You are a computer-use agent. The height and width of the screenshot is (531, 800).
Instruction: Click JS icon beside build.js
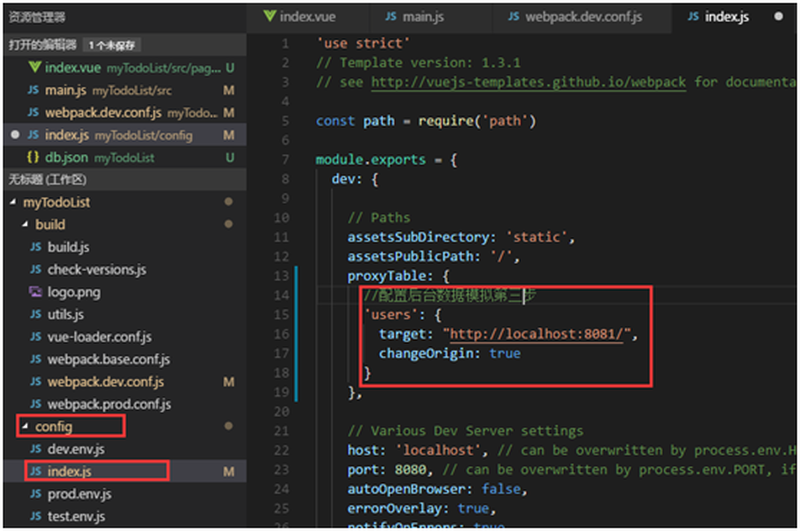point(36,247)
